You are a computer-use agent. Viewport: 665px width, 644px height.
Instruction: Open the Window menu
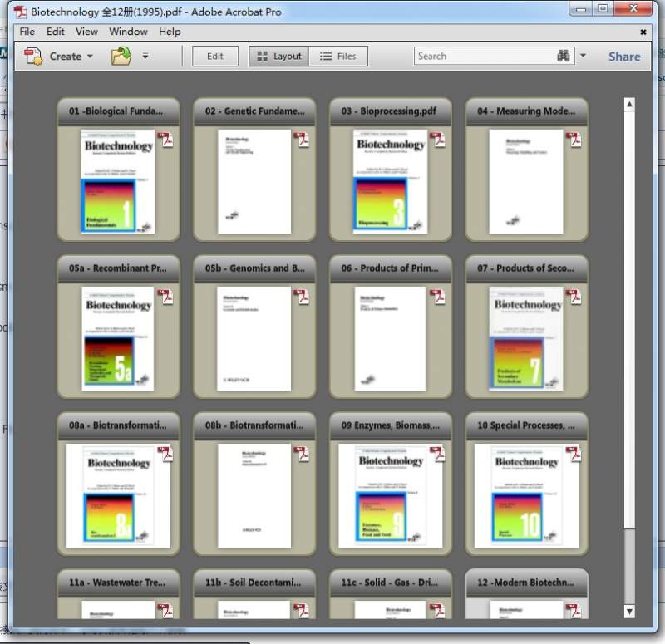click(x=128, y=32)
